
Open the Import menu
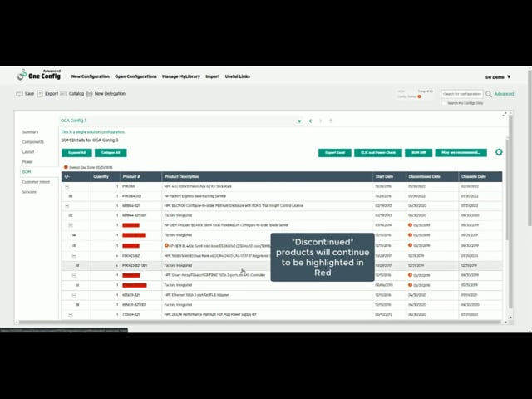coord(213,76)
